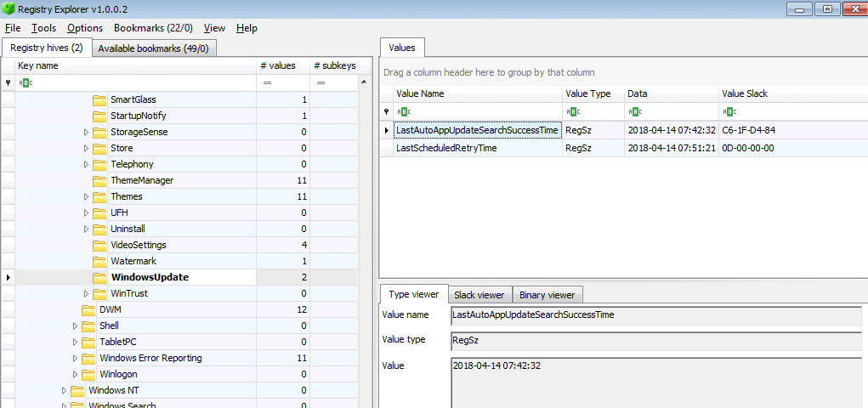Screen dimensions: 868x408
Task: Switch to the Binary viewer tab
Action: pyautogui.click(x=547, y=295)
